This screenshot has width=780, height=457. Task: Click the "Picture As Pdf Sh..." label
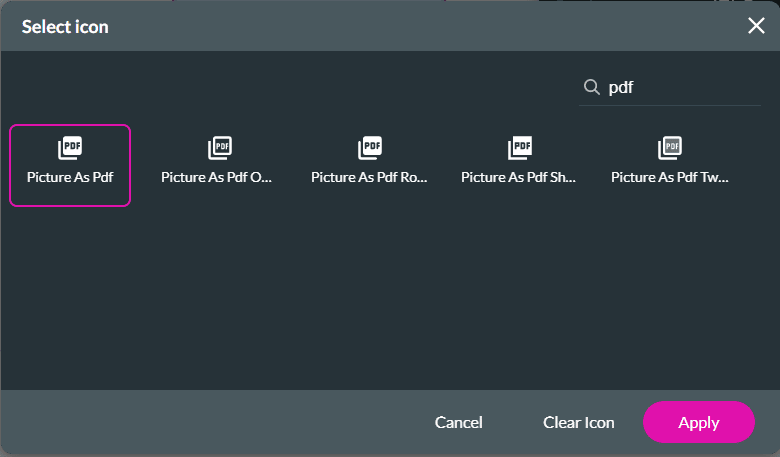519,177
